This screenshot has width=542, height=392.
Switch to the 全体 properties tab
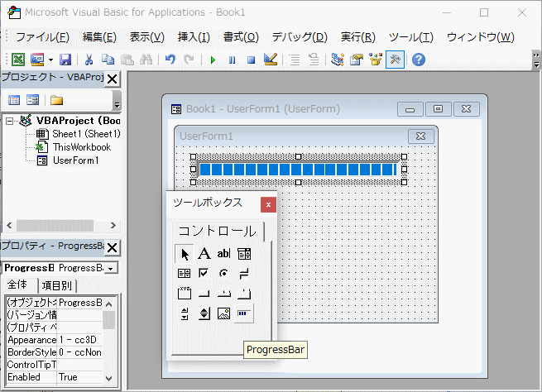17,284
